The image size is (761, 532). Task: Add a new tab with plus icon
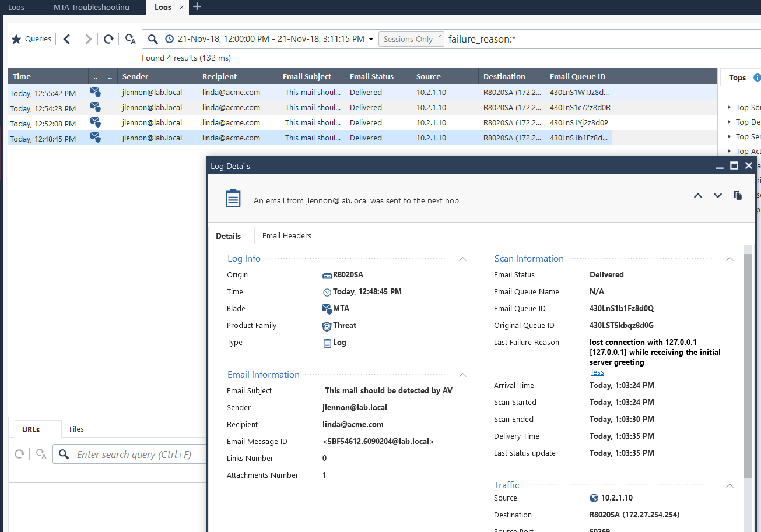(197, 6)
